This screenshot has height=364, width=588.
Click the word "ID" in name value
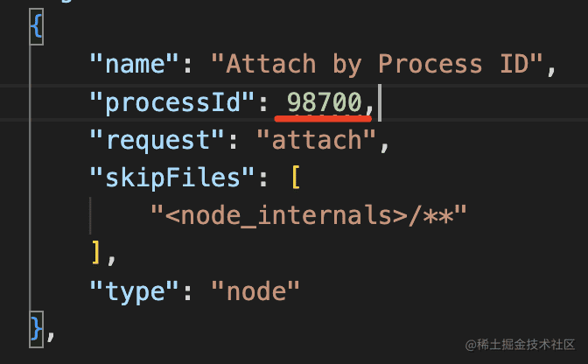(x=514, y=64)
